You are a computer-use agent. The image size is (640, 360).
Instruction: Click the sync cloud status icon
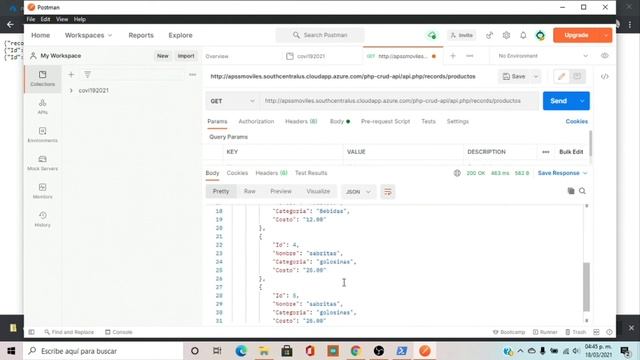click(432, 36)
